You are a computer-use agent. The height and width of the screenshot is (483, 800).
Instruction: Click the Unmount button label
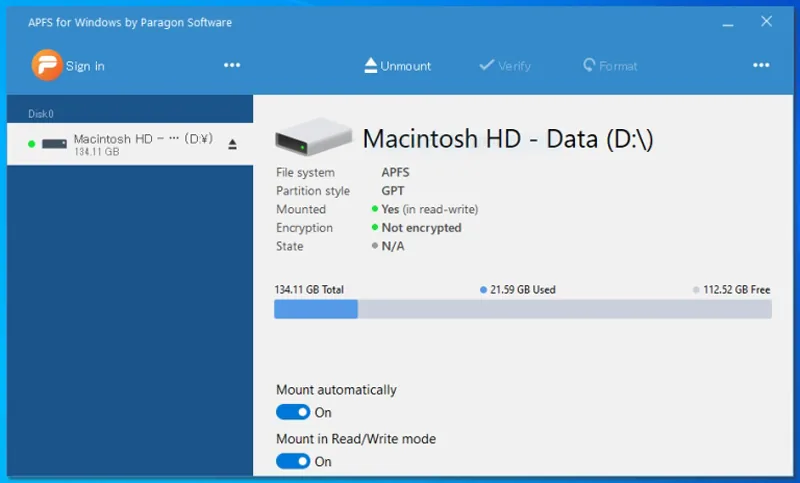[x=406, y=66]
